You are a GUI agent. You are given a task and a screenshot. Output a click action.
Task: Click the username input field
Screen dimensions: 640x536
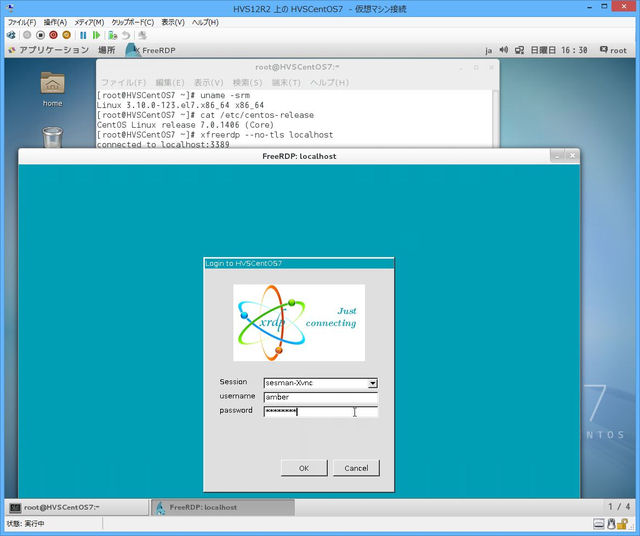[x=320, y=397]
